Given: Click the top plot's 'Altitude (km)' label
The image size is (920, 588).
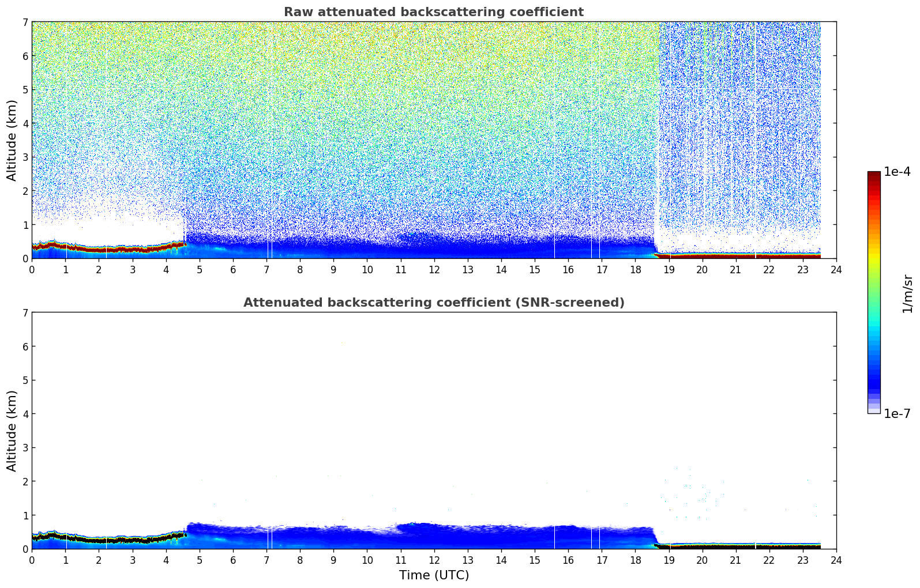Looking at the screenshot, I should coord(12,140).
